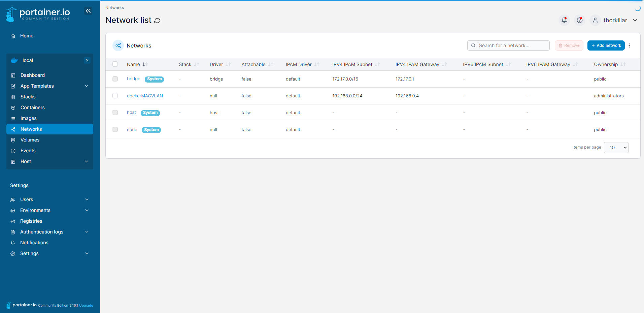644x313 pixels.
Task: Open the host network link
Action: point(131,113)
